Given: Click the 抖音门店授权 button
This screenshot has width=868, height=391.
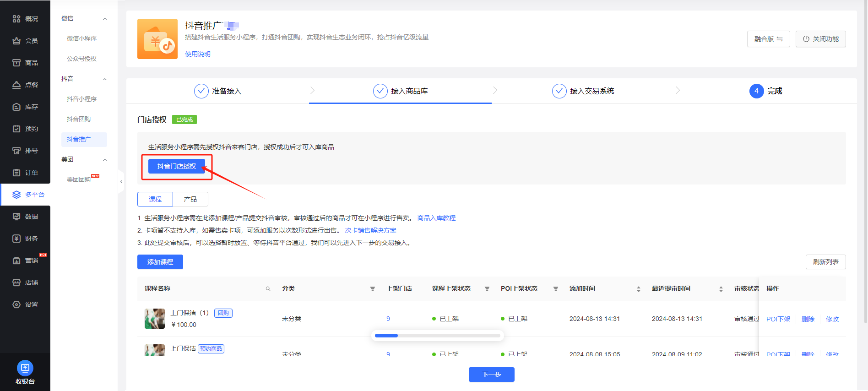Looking at the screenshot, I should [x=177, y=166].
